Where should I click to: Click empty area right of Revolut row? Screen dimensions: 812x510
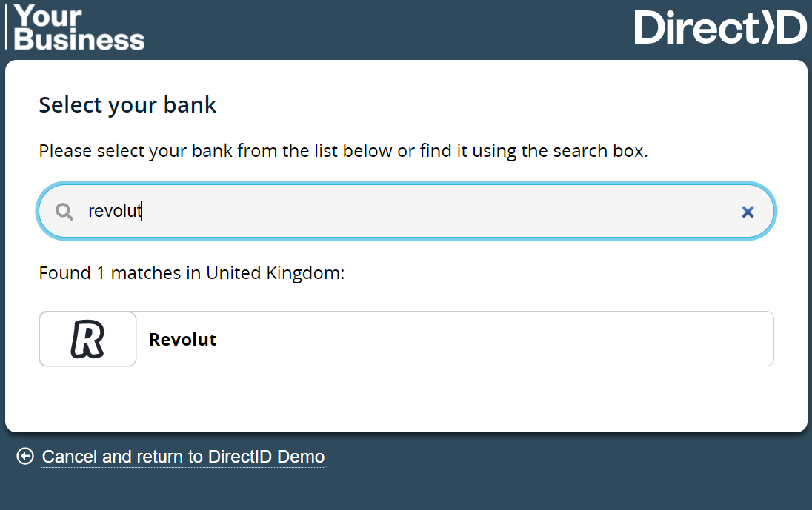tap(495, 339)
